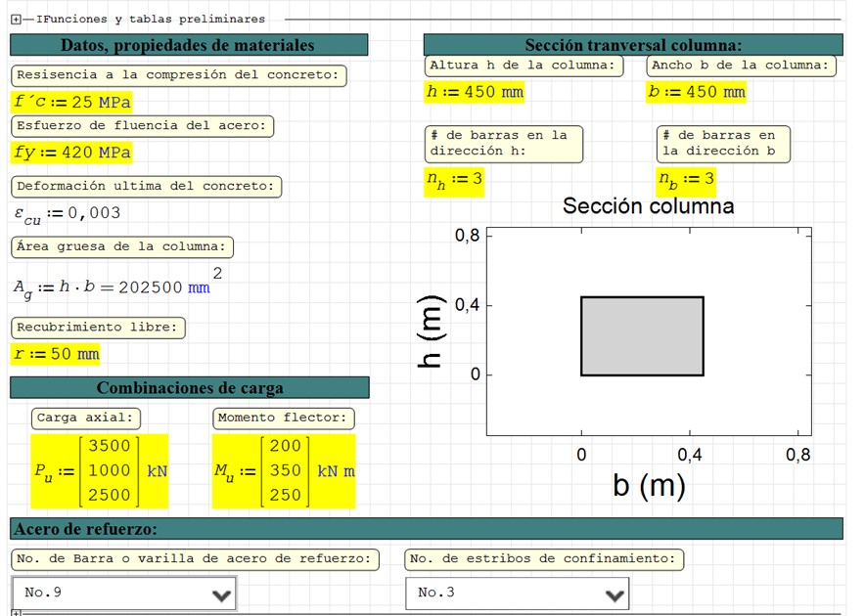Select the Pu axial load matrix
Viewport: 865px width, 616px height.
(x=100, y=470)
